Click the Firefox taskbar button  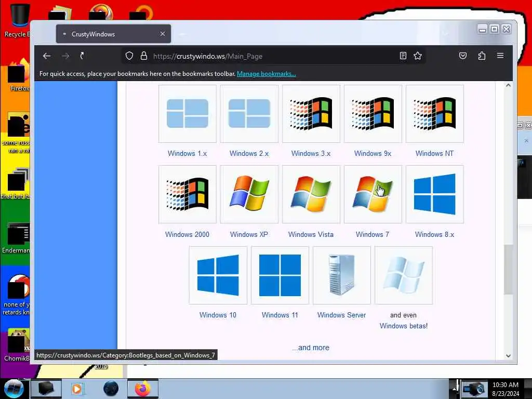coord(143,389)
